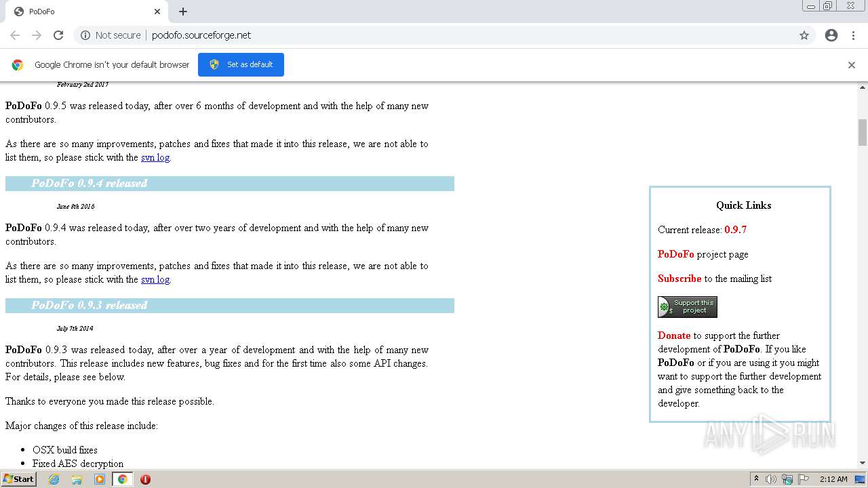Click Thanks to everyone paragraph text
868x488 pixels.
tap(110, 401)
